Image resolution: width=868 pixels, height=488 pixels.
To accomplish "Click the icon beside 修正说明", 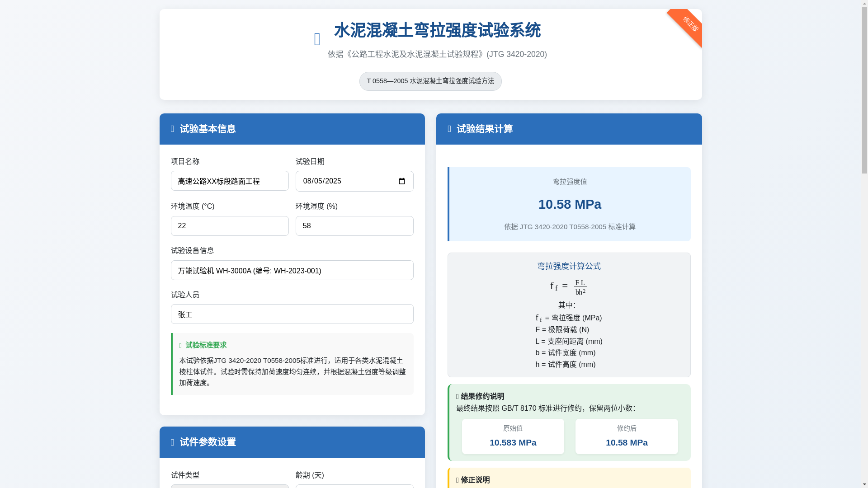I will 458,480.
